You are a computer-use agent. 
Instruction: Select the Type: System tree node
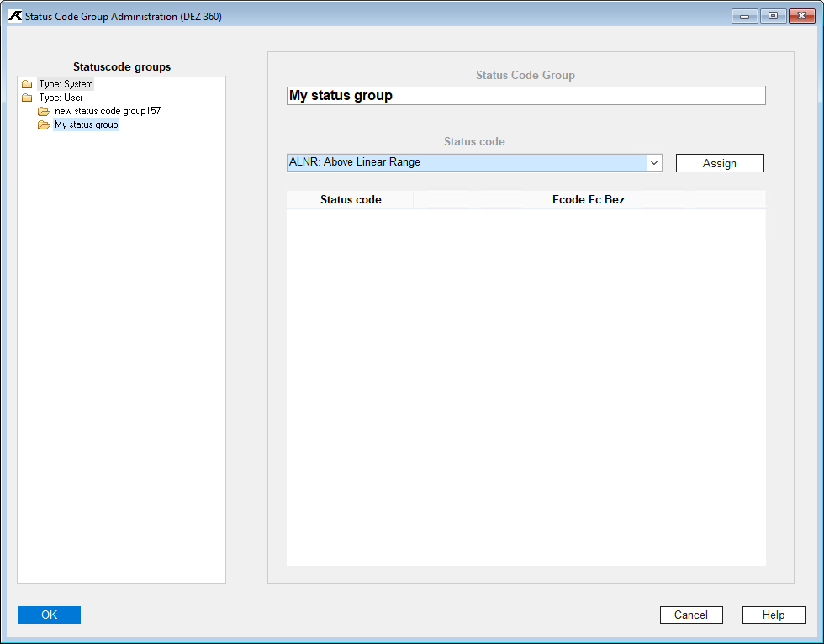point(66,84)
